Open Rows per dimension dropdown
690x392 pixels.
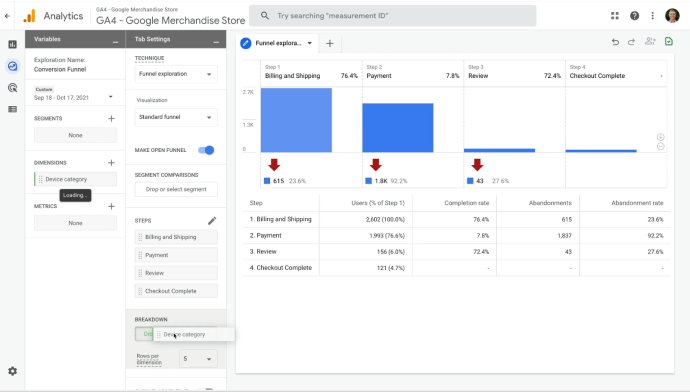198,359
